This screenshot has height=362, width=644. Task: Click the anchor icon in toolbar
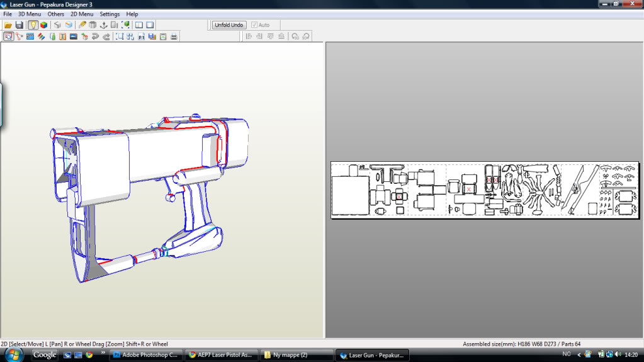click(x=103, y=25)
